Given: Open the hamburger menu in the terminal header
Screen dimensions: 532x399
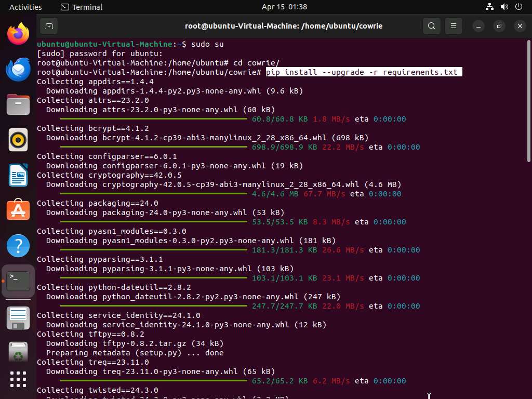Looking at the screenshot, I should click(453, 26).
